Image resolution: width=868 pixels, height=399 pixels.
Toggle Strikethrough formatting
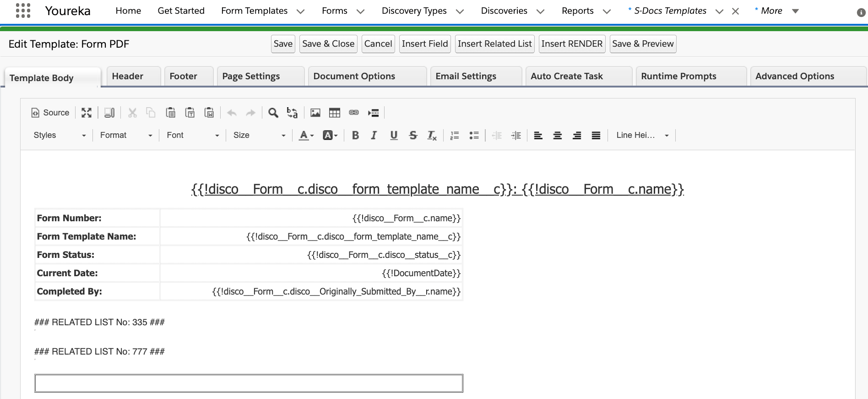click(x=413, y=135)
